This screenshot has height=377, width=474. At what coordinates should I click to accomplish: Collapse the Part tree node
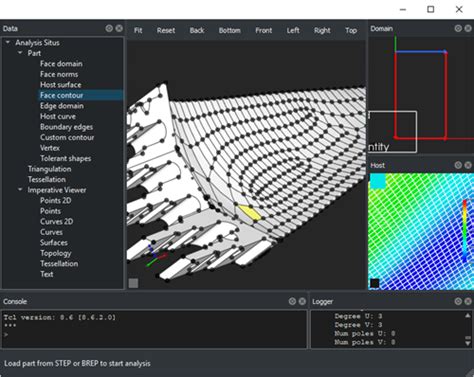click(20, 53)
